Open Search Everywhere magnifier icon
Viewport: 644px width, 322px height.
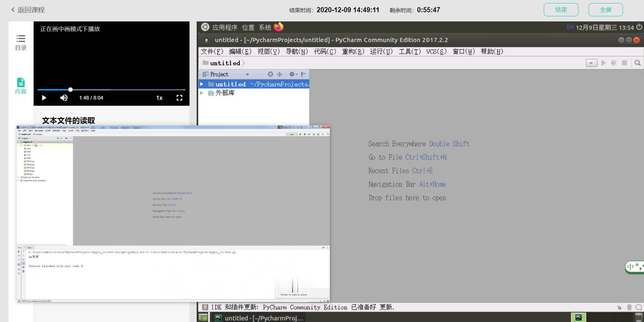click(638, 63)
